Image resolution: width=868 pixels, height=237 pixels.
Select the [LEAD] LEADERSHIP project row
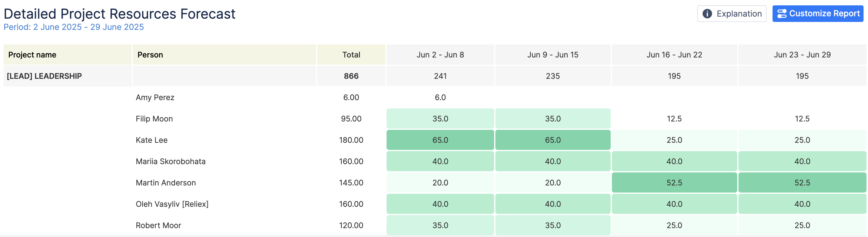coord(44,76)
